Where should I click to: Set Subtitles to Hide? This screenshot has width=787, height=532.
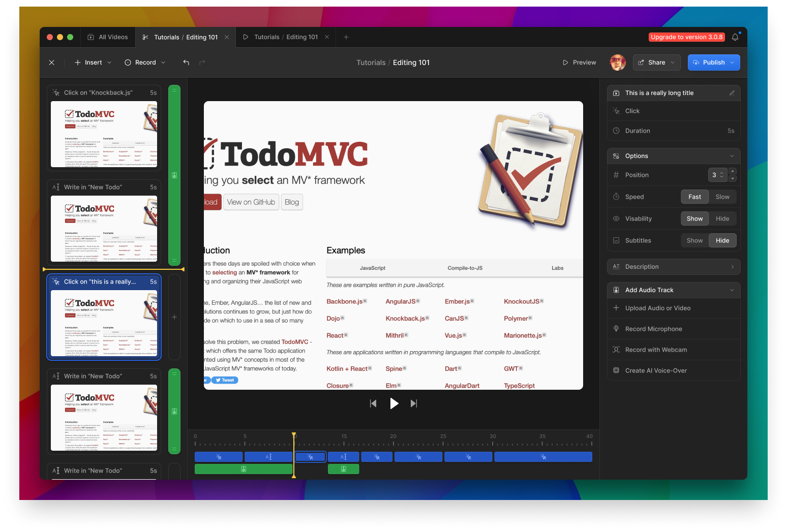[x=722, y=240]
